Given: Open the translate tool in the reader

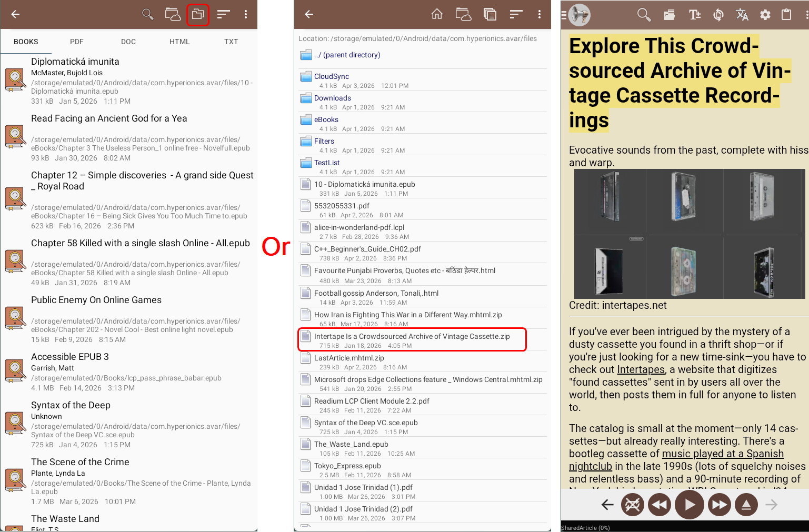Looking at the screenshot, I should pyautogui.click(x=742, y=15).
